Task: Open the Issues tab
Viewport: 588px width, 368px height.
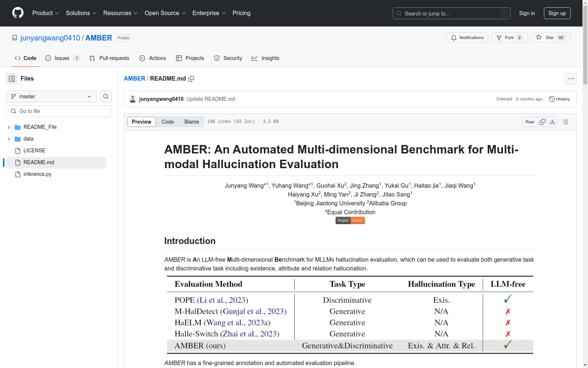Action: 62,58
